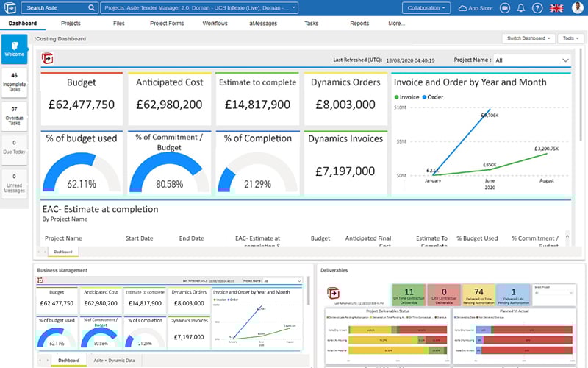Open the help question mark icon
The width and height of the screenshot is (588, 368).
537,8
